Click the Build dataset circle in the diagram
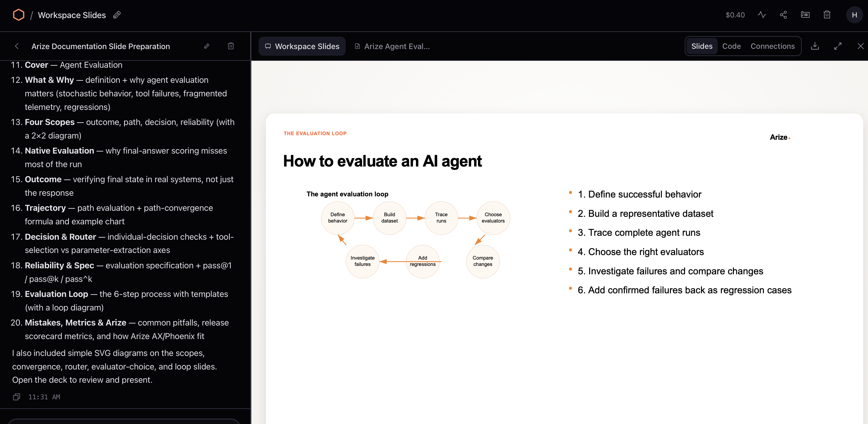868x424 pixels. (389, 218)
